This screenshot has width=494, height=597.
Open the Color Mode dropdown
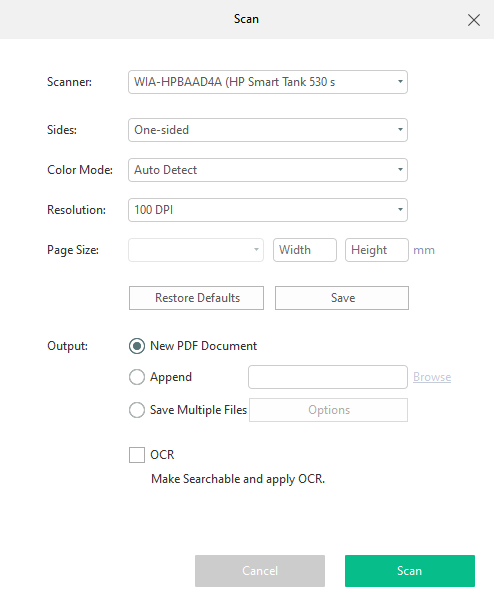click(268, 170)
